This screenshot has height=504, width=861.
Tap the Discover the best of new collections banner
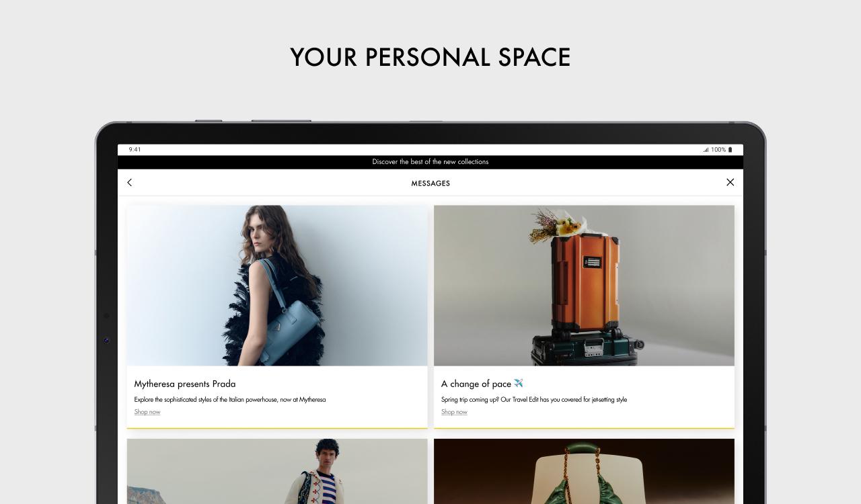point(430,162)
